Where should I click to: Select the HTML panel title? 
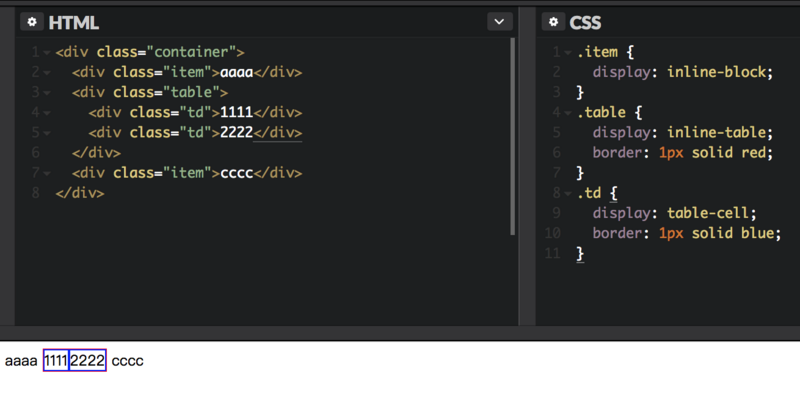pos(73,22)
